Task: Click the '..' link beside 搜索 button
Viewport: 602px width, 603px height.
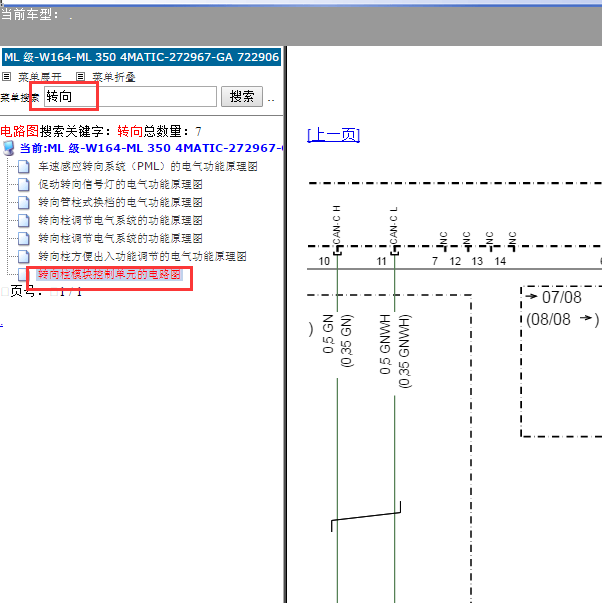Action: [271, 100]
